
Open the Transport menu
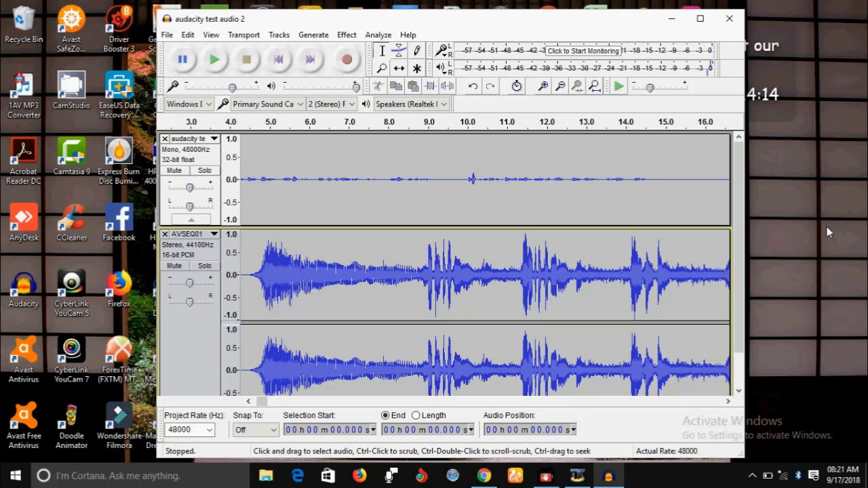coord(243,35)
